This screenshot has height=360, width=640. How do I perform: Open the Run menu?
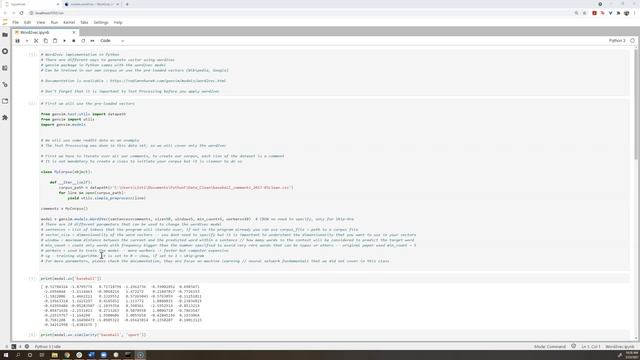click(54, 22)
